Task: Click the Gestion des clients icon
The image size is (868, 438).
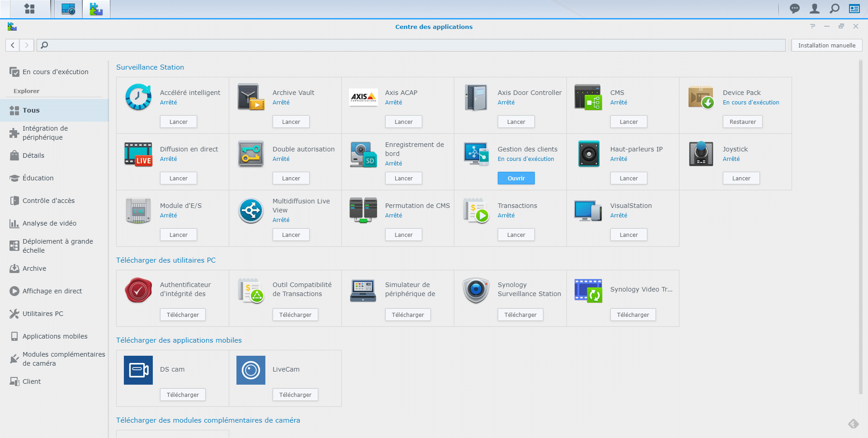Action: (476, 154)
